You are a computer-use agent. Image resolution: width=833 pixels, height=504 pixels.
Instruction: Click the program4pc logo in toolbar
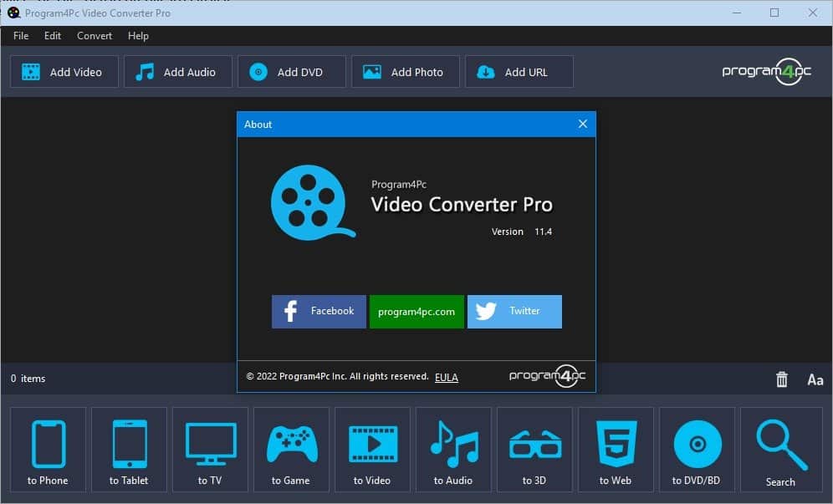767,72
